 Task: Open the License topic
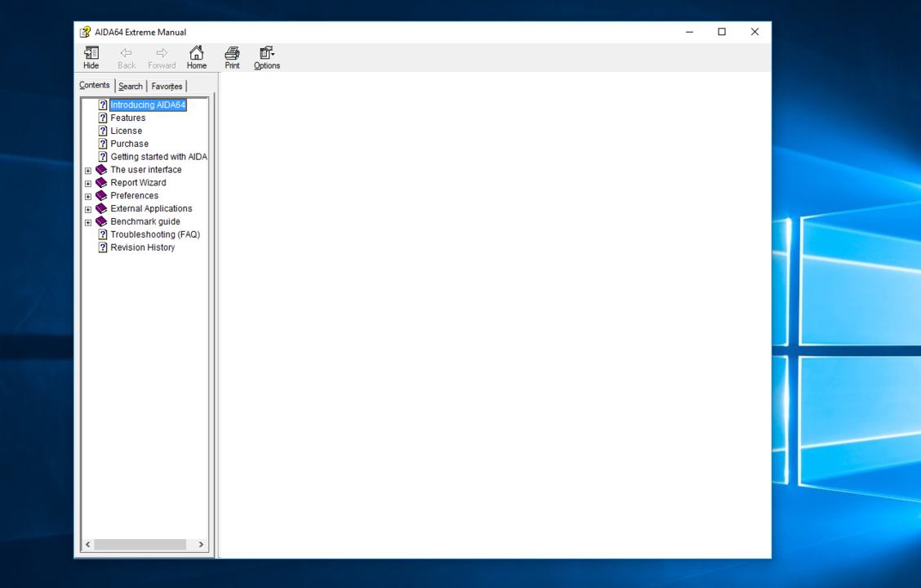(x=127, y=131)
